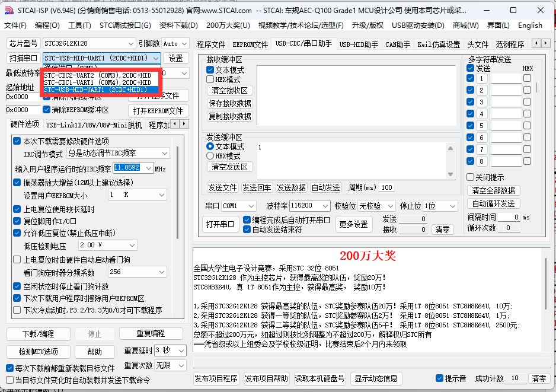
Task: Click 打开EEPROM文件 button
Action: pyautogui.click(x=158, y=111)
